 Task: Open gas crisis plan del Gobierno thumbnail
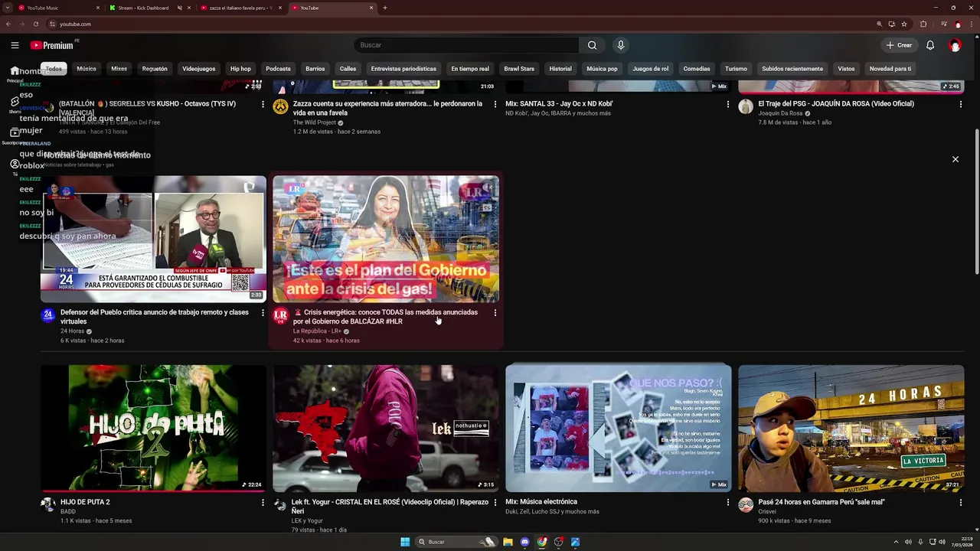click(386, 239)
